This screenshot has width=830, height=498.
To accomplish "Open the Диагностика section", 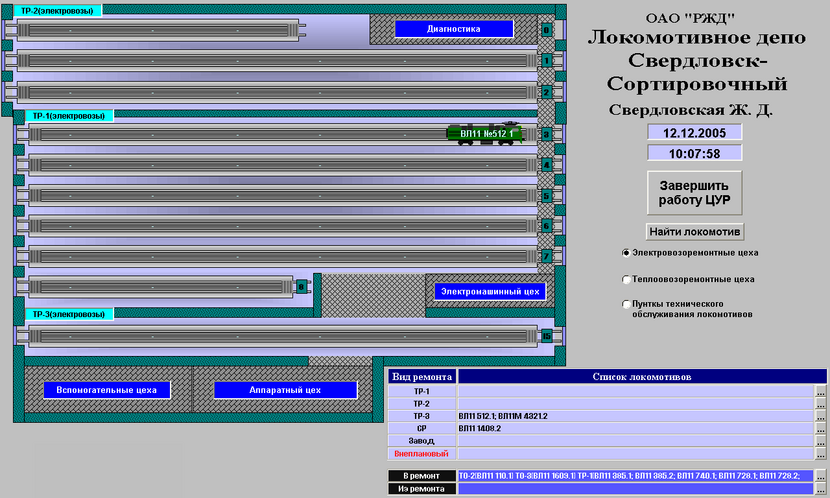I will (454, 29).
